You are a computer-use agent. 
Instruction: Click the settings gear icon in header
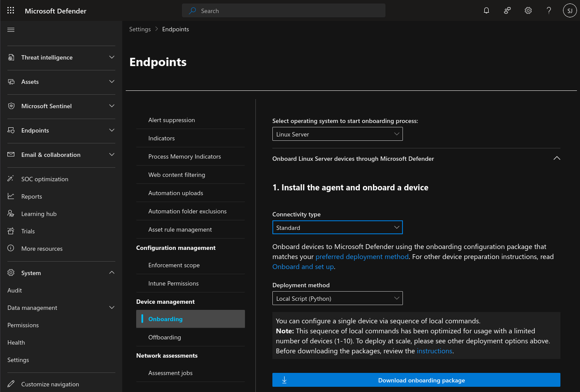(x=528, y=11)
